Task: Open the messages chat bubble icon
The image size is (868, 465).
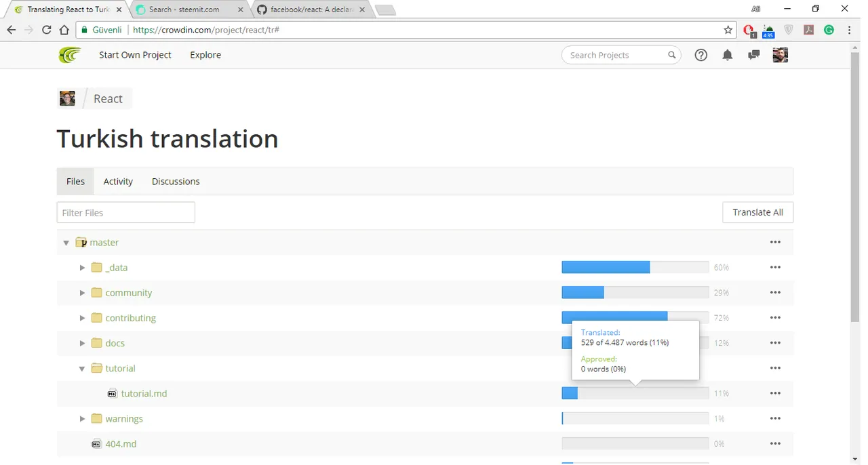Action: (753, 55)
